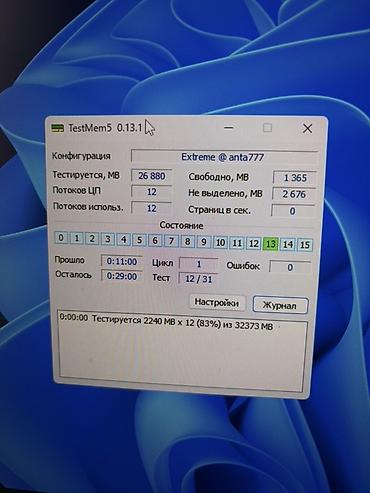The image size is (370, 493).
Task: Click the Состояние section heading
Action: click(181, 225)
